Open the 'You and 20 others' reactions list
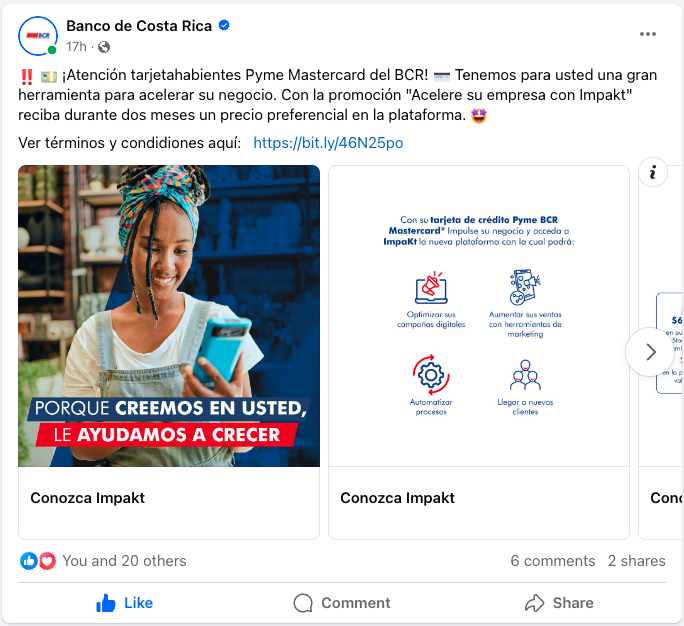Screen dimensions: 684x626 click(x=124, y=561)
